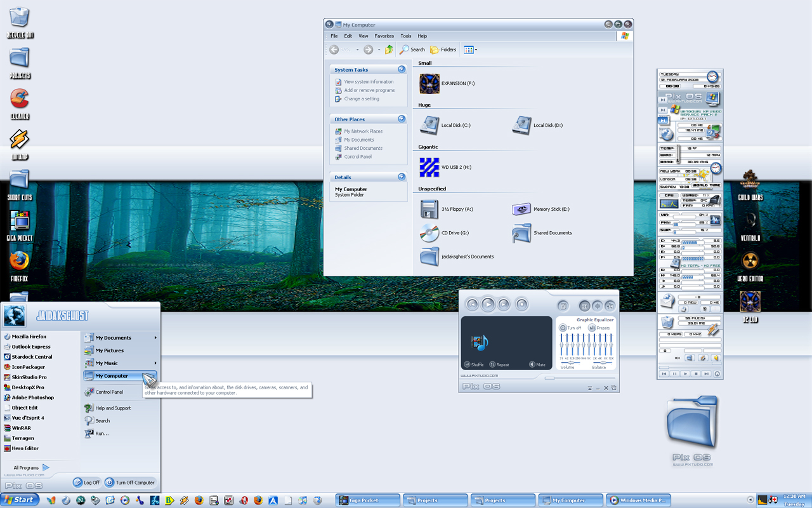Select Memory Stick (E:) drive
812x508 pixels.
[x=540, y=209]
